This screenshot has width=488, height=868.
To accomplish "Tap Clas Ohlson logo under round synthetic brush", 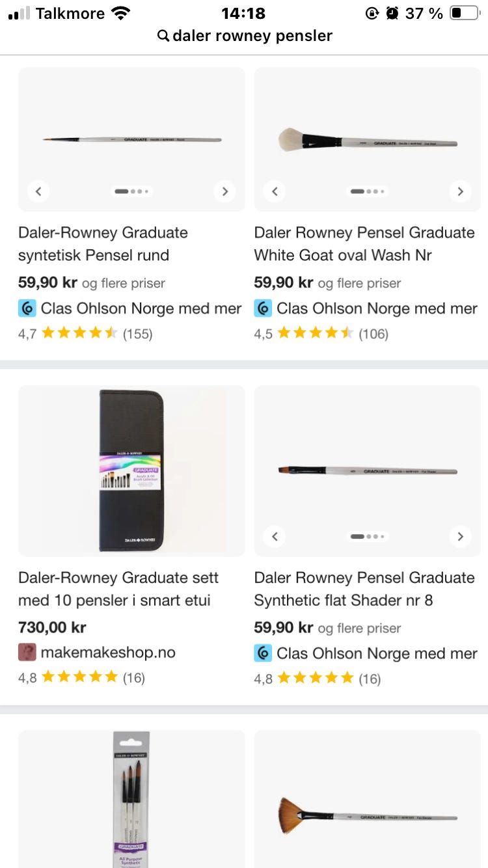I will coord(27,308).
